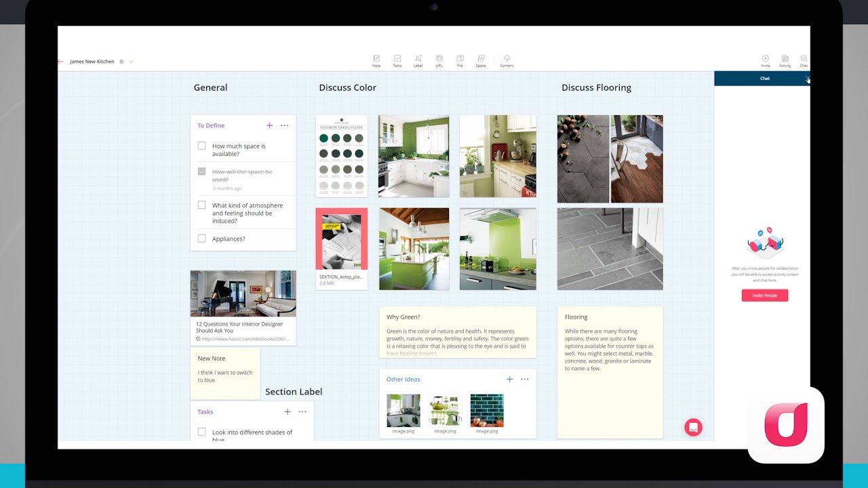Screen dimensions: 868x488
Task: Open the settings gear next to the space title
Action: click(x=121, y=62)
